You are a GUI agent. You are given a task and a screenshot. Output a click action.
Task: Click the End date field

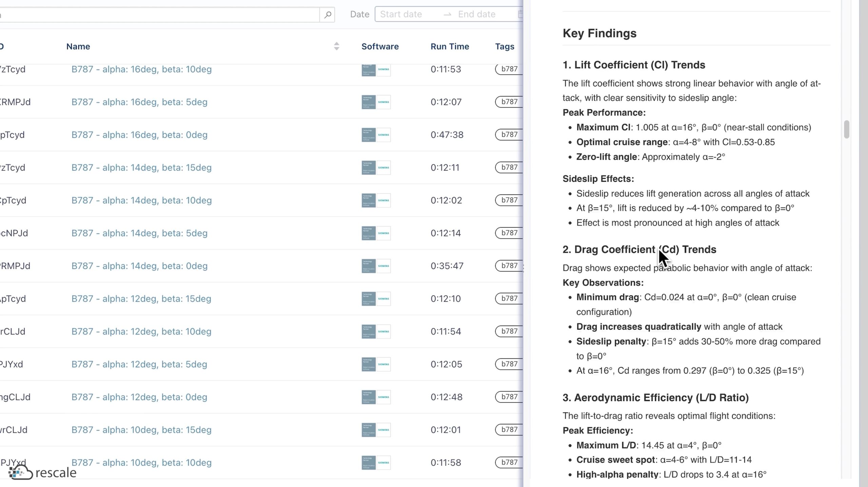[477, 14]
